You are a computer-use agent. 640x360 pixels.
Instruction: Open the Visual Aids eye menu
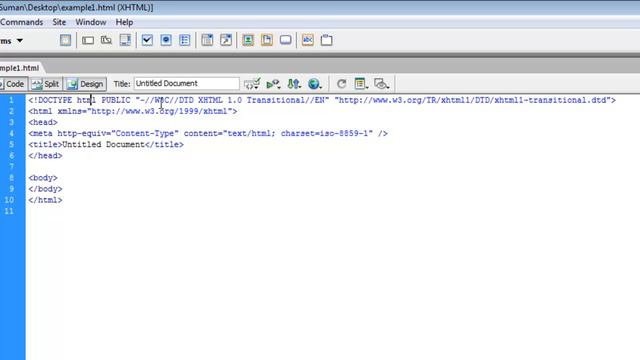pyautogui.click(x=381, y=84)
